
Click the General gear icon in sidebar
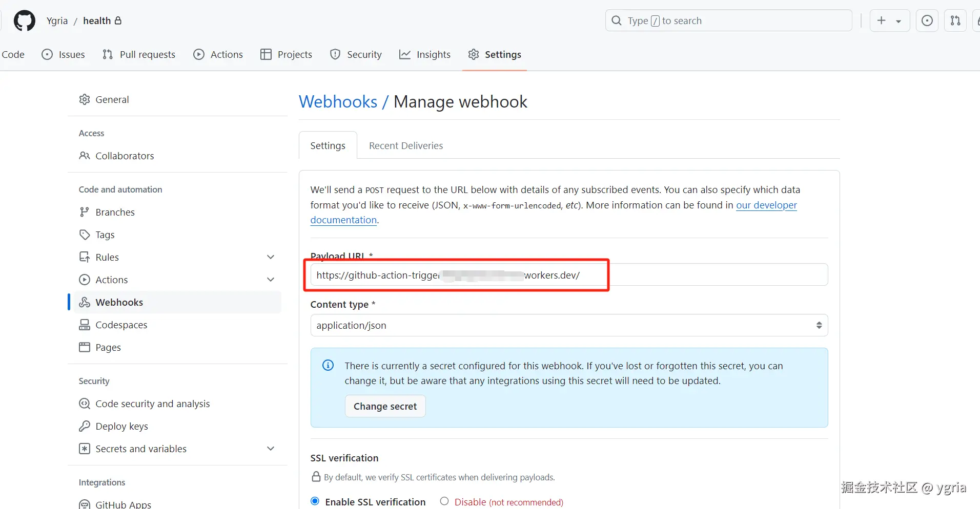coord(85,99)
